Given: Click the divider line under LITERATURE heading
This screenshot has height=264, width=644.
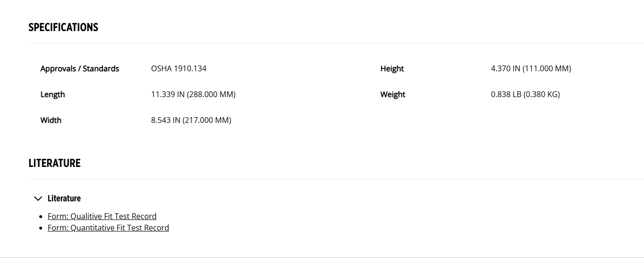Looking at the screenshot, I should pyautogui.click(x=336, y=179).
